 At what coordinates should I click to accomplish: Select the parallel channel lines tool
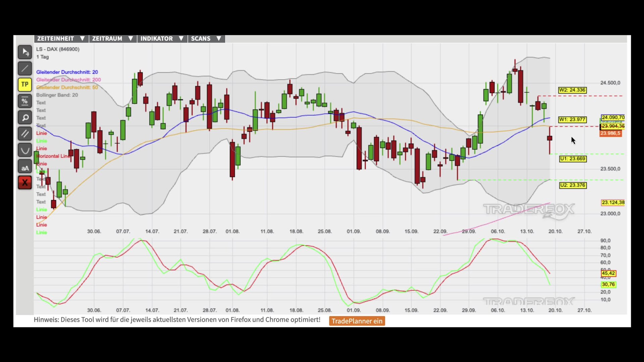tap(25, 134)
